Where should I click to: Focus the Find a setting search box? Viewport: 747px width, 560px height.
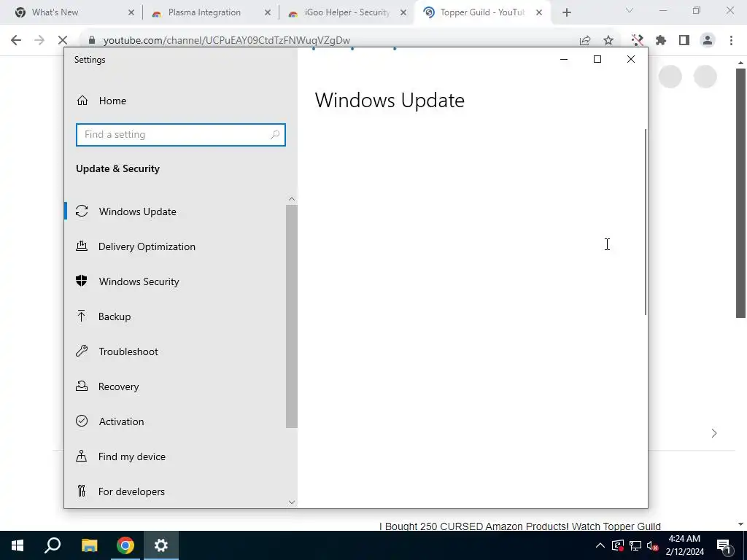click(x=181, y=135)
